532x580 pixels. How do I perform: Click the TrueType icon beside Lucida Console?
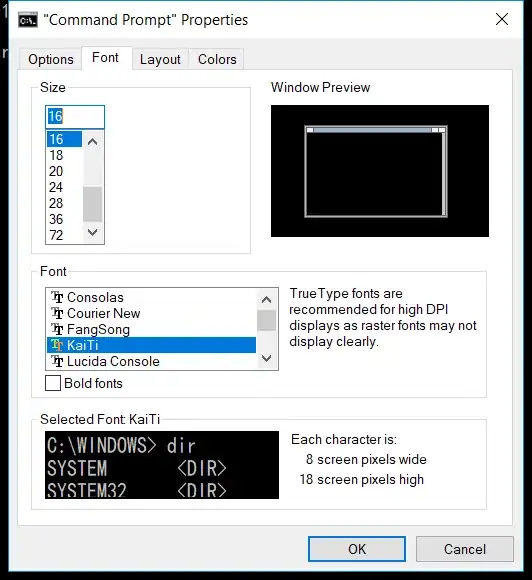(57, 361)
